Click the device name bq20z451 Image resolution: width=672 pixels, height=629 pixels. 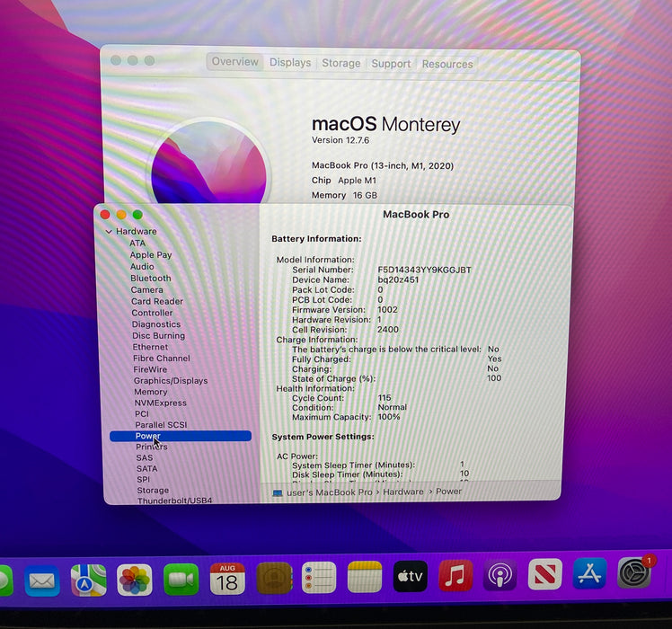click(x=398, y=279)
